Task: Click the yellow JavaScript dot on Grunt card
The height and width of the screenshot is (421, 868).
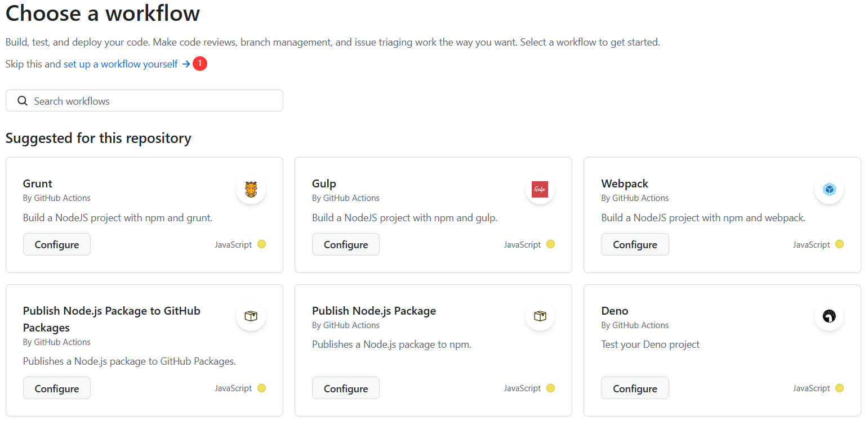Action: [261, 244]
